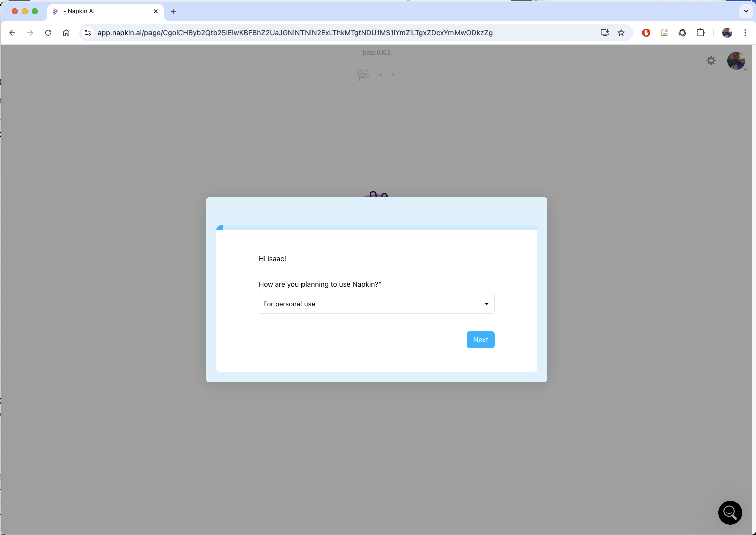Expand the tab search chevron

point(746,11)
